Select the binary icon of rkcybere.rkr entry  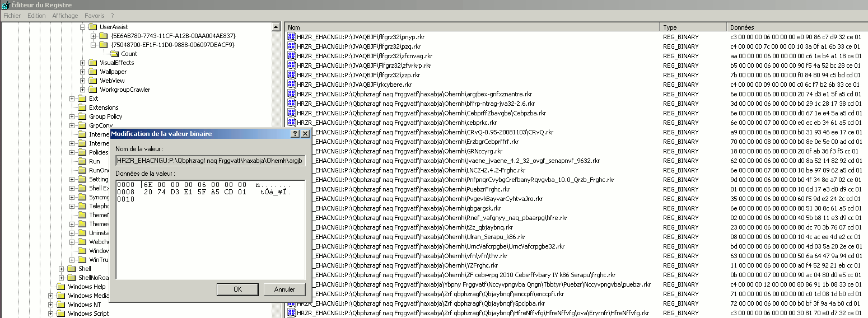pyautogui.click(x=291, y=85)
